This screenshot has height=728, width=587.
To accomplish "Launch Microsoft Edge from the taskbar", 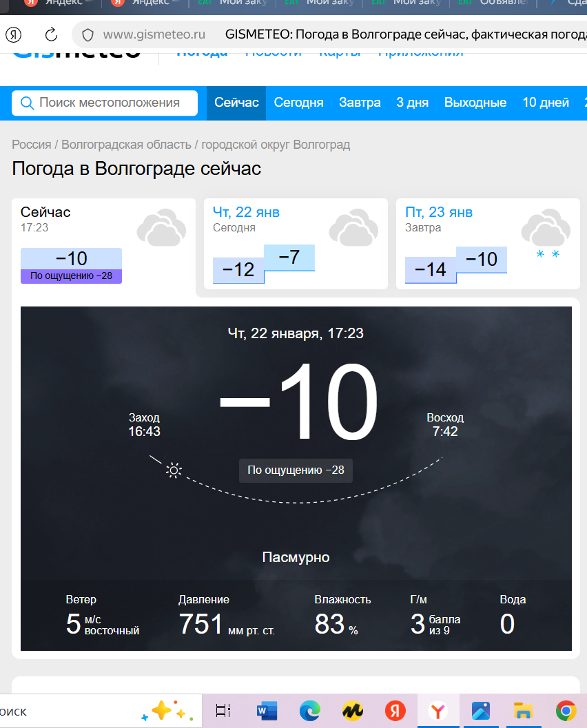I will 309,711.
